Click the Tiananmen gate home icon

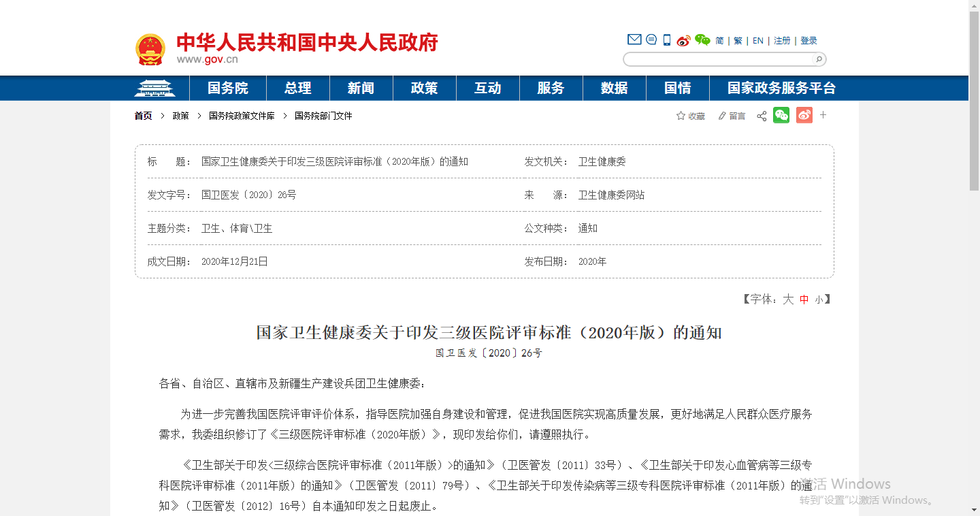pos(154,88)
